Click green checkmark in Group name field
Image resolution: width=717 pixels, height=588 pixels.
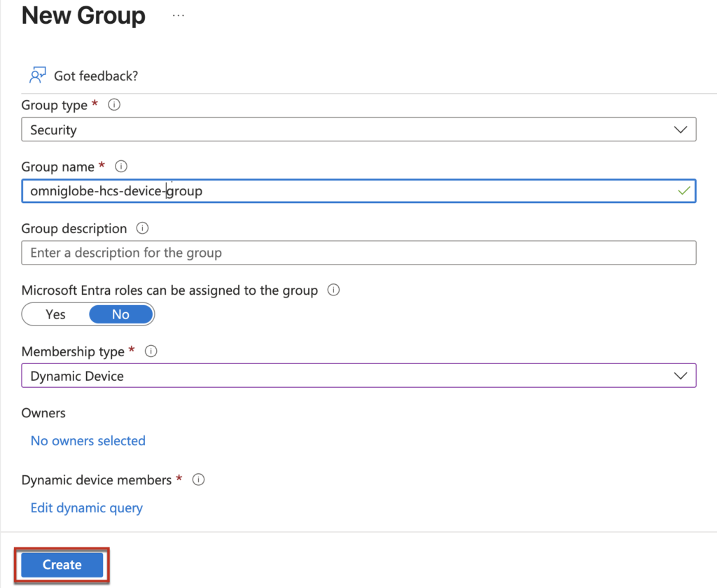(683, 191)
